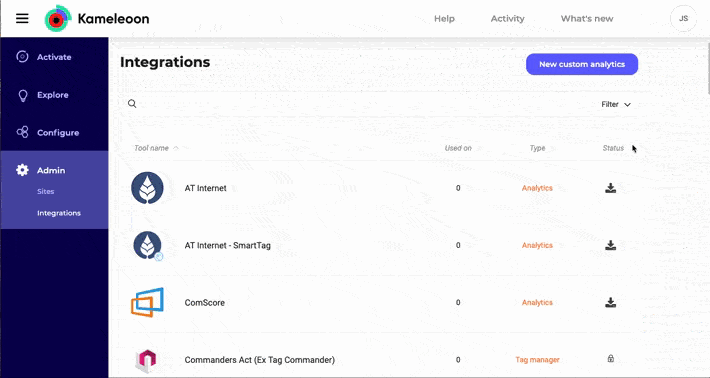This screenshot has width=710, height=378.
Task: Open the hamburger menu
Action: tap(22, 19)
